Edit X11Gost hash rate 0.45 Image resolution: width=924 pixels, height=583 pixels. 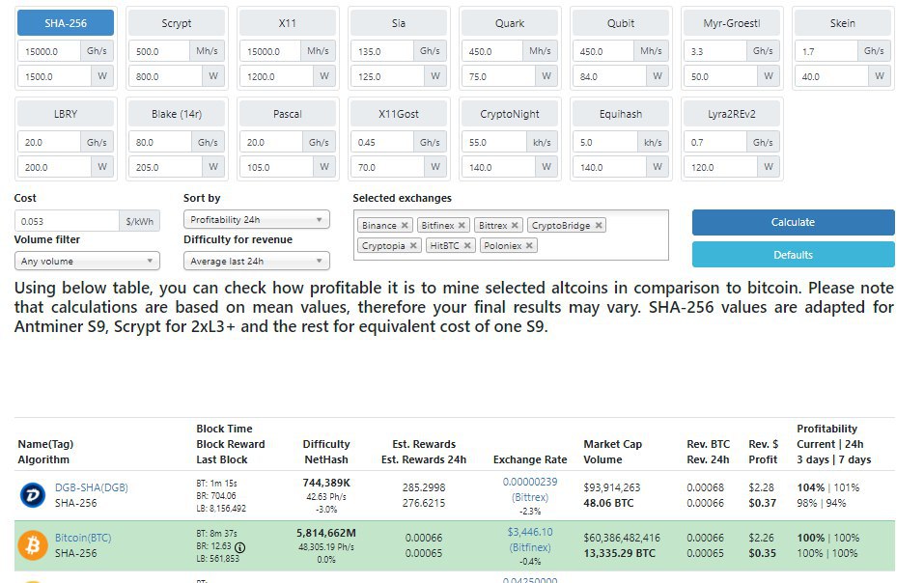381,142
